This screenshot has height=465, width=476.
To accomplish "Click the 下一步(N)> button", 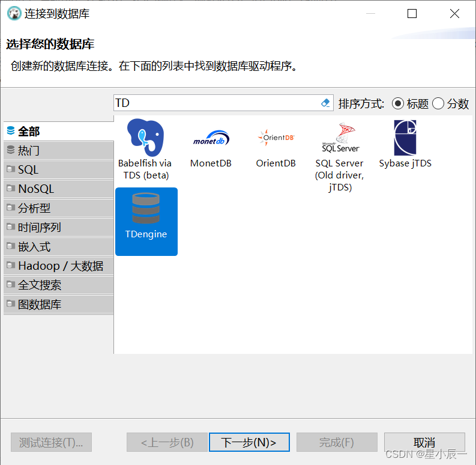I will (x=249, y=442).
